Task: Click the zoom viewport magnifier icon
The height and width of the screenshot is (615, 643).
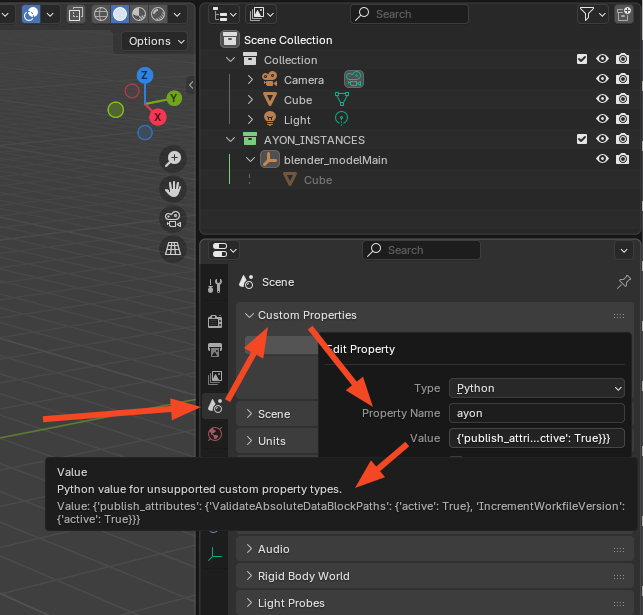Action: (173, 159)
